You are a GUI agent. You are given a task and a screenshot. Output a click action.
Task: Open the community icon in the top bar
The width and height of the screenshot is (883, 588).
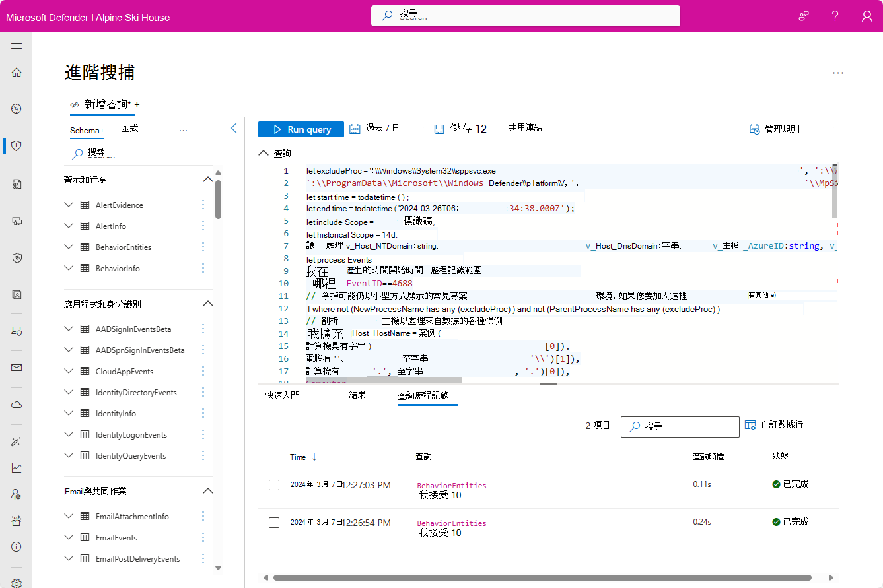tap(804, 16)
